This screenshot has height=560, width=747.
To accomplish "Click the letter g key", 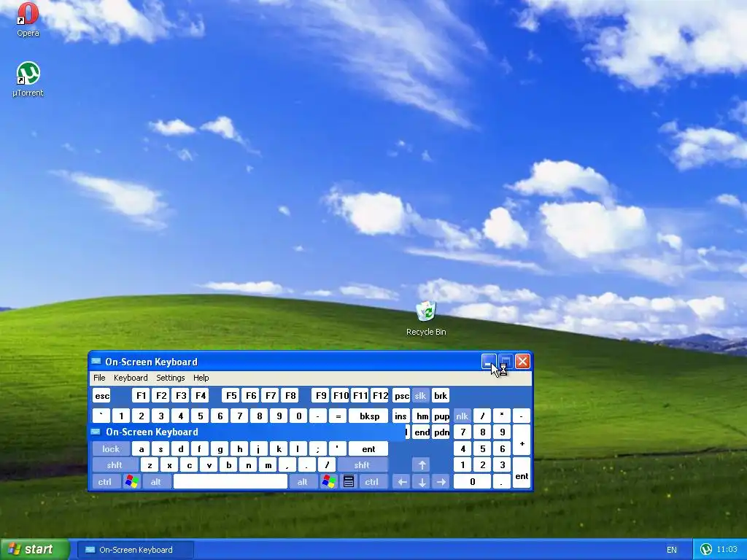I will click(x=220, y=449).
